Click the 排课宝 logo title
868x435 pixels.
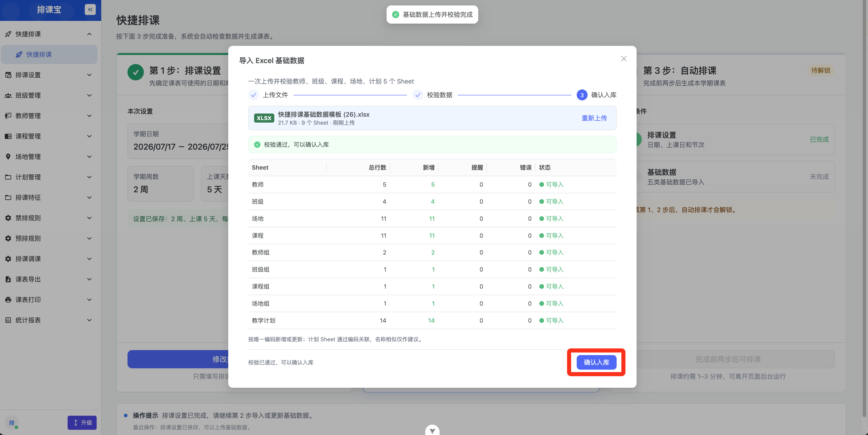(x=49, y=10)
